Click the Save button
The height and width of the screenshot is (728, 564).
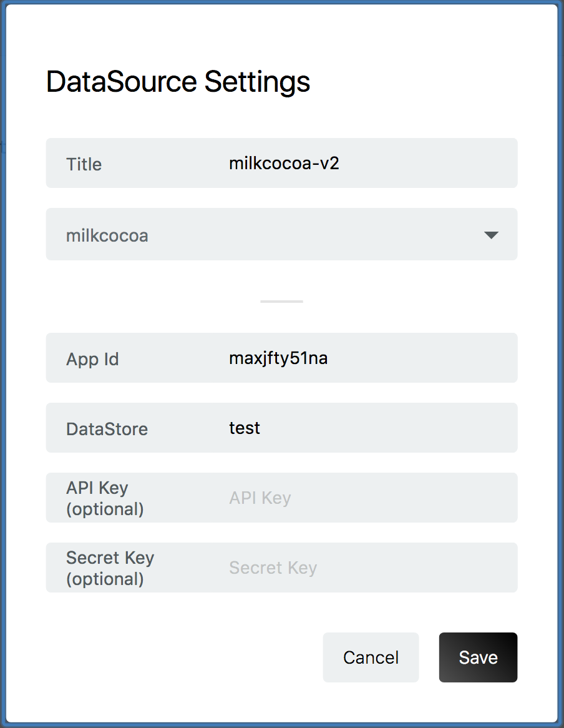(478, 657)
